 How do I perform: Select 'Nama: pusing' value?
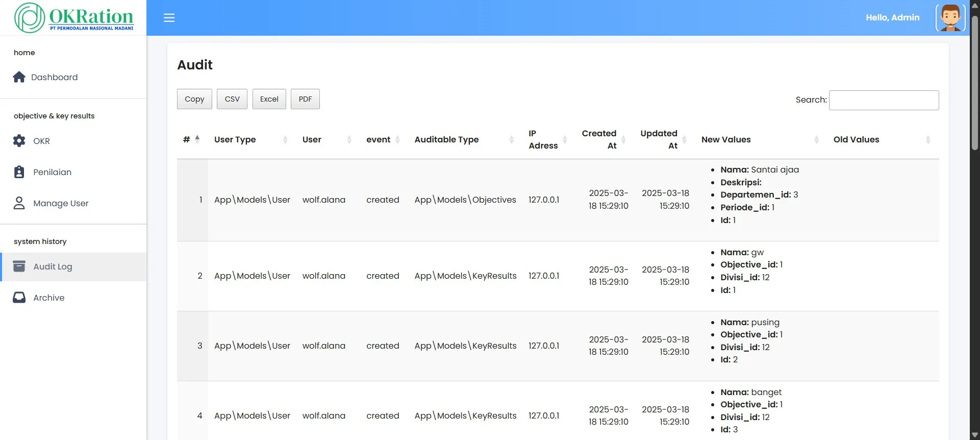tap(750, 322)
